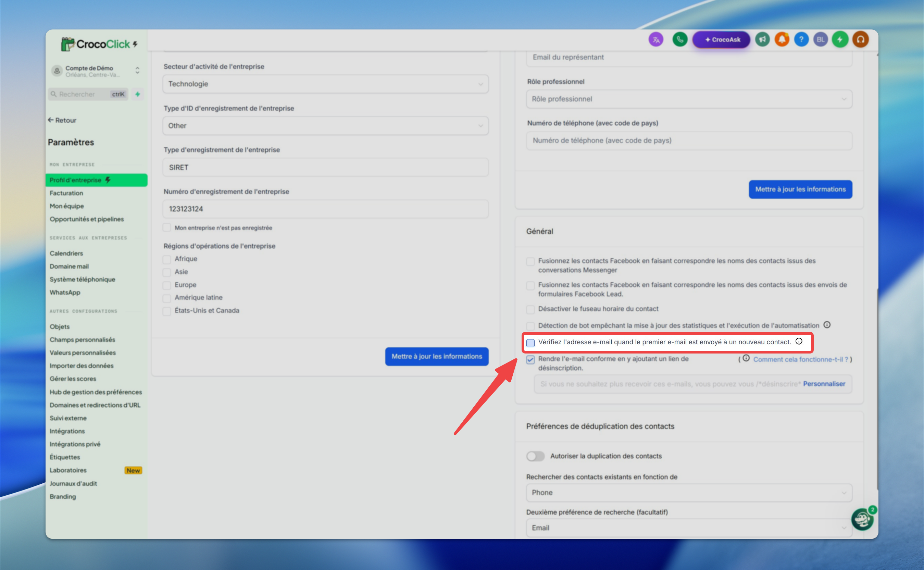The width and height of the screenshot is (924, 570).
Task: Open WhatsApp settings
Action: click(65, 293)
